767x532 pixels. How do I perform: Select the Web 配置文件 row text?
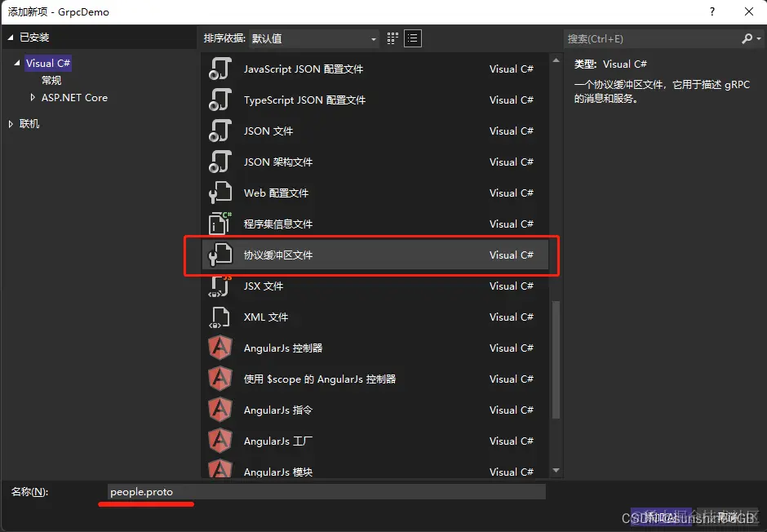coord(277,193)
